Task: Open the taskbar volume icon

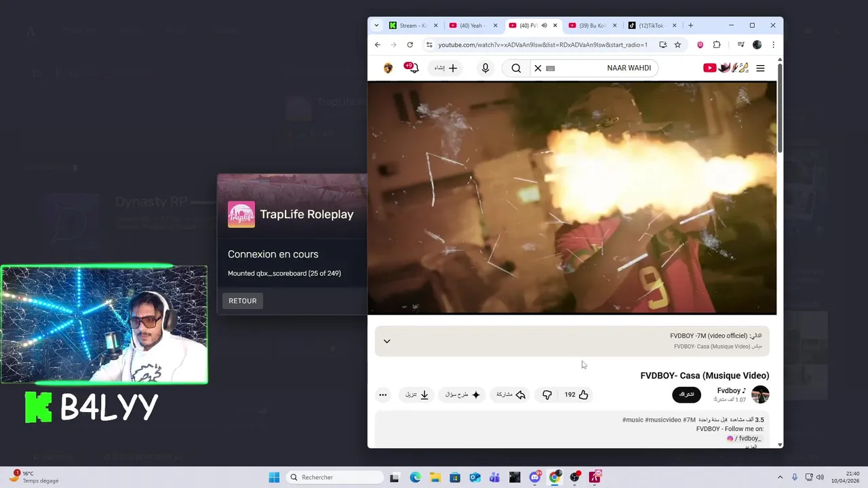Action: pos(820,477)
